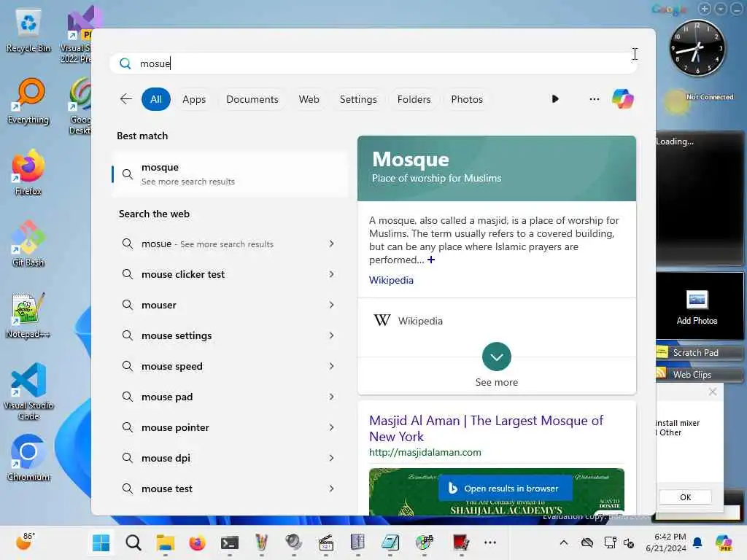
Task: Click Open results in browser button
Action: 505,488
